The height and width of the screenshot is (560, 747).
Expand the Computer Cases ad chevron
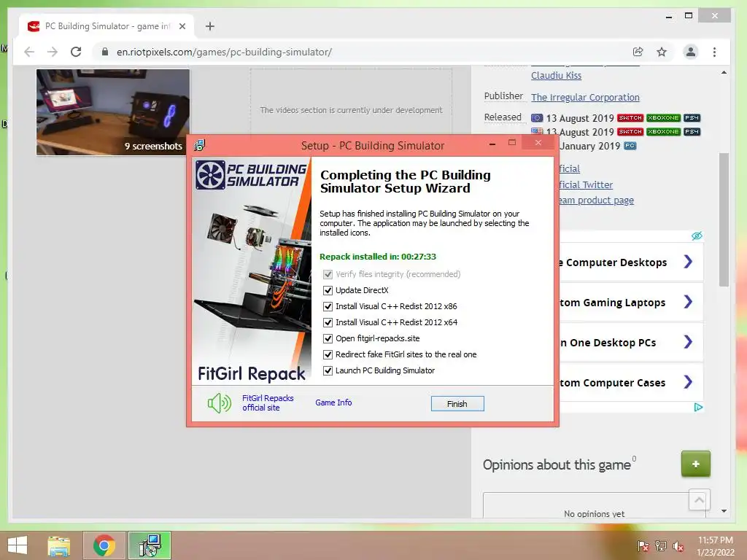[688, 381]
